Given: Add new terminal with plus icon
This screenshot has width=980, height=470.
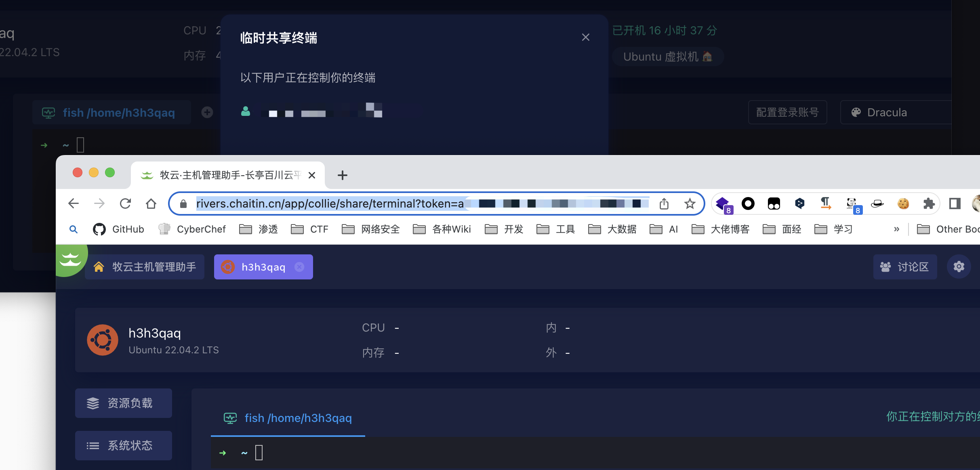Looking at the screenshot, I should 207,112.
